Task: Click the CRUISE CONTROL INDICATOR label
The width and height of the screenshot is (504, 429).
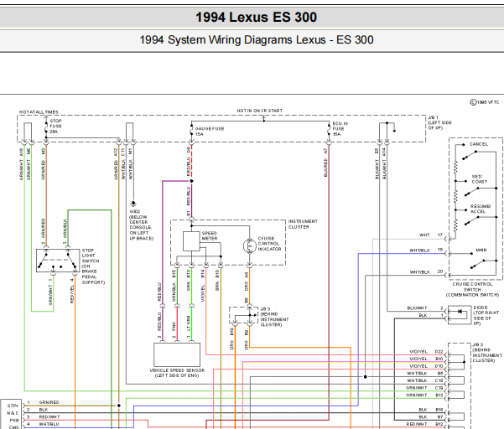Action: (x=269, y=244)
